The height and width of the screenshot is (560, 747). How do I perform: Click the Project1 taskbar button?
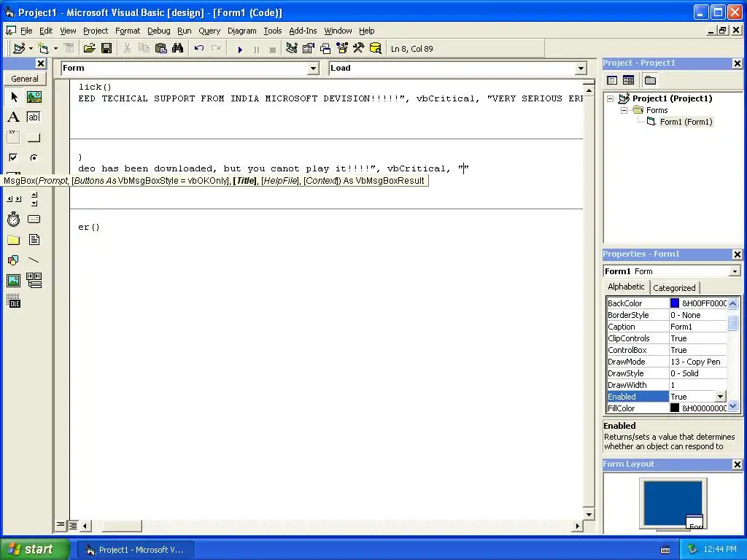pos(135,550)
